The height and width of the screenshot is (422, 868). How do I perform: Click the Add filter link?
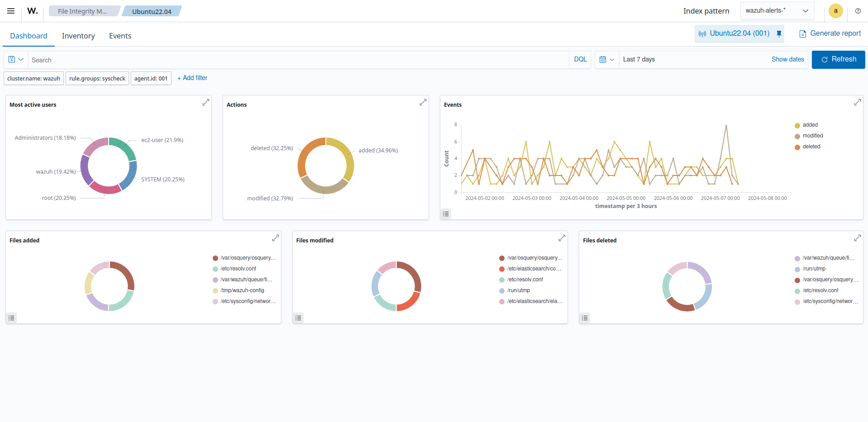pyautogui.click(x=192, y=78)
